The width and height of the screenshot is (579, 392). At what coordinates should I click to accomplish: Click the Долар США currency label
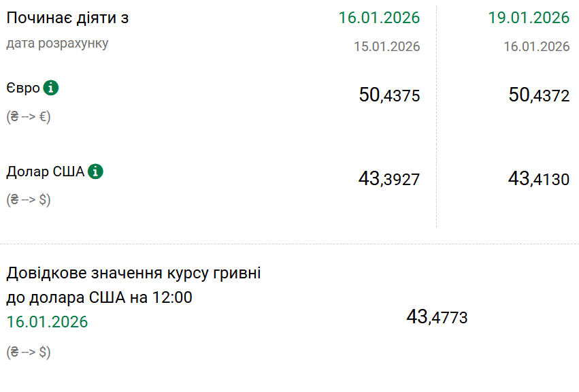45,171
